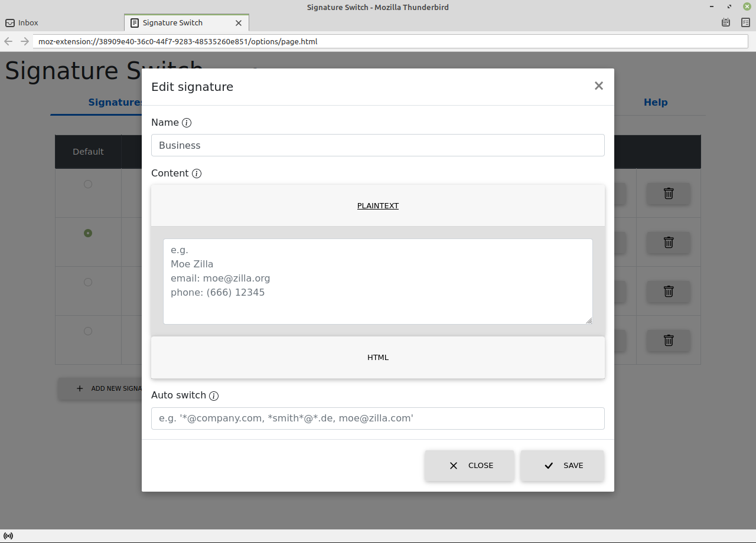Click the Content info icon
Image resolution: width=756 pixels, height=543 pixels.
tap(197, 174)
